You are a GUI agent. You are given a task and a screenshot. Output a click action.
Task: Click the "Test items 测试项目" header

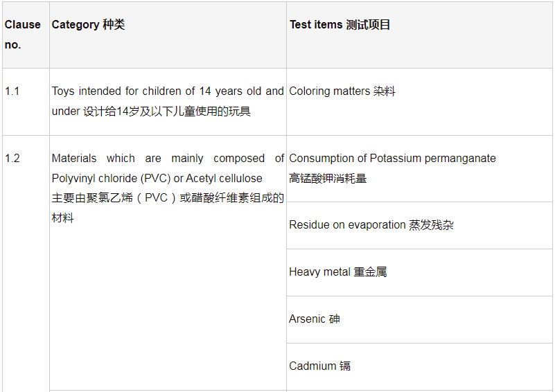point(340,25)
